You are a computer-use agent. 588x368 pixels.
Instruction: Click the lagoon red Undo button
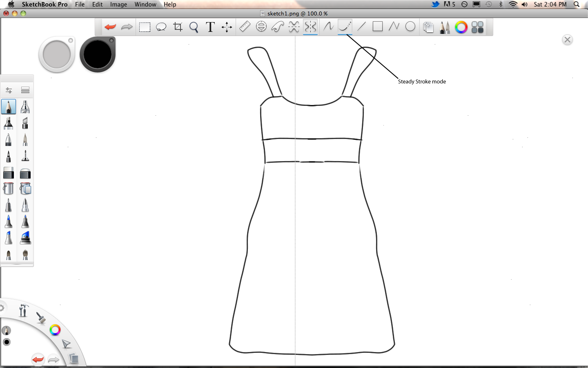[38, 359]
